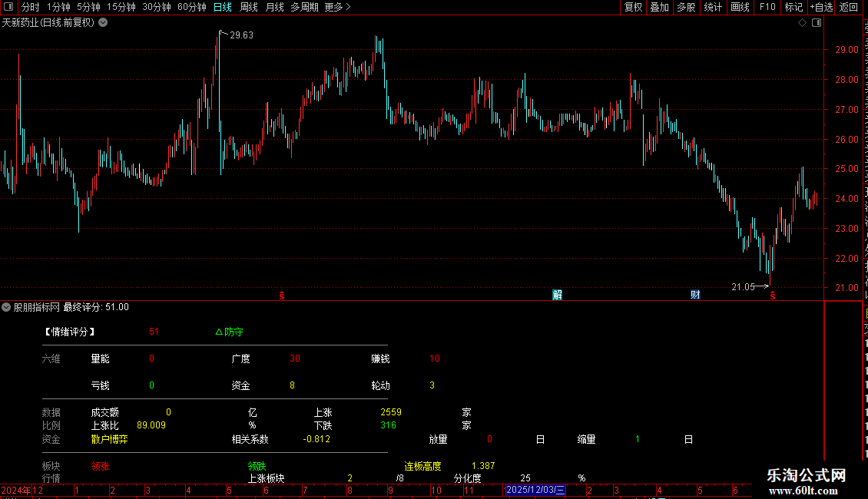The image size is (868, 499).
Task: Open dropdown circle beside 天新药业 title
Action: coord(103,23)
